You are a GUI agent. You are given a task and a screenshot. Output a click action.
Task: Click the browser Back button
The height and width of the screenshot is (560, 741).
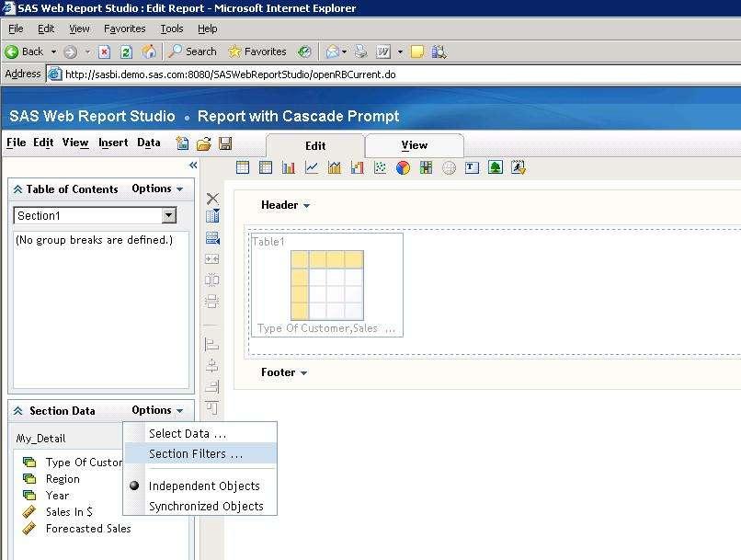[x=24, y=51]
